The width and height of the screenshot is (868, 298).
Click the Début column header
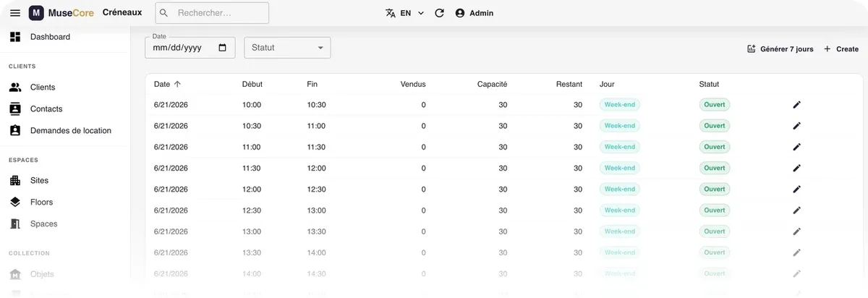[x=252, y=84]
